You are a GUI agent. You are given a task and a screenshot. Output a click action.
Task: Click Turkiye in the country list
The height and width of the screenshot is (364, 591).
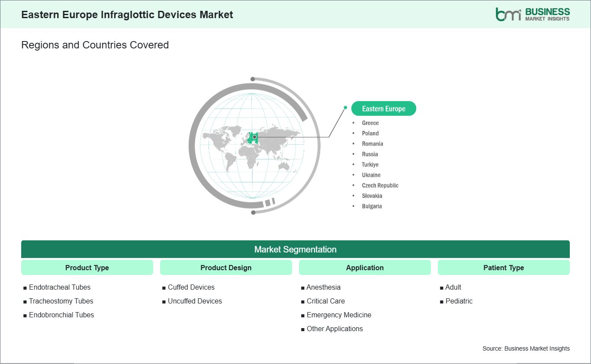coord(370,164)
